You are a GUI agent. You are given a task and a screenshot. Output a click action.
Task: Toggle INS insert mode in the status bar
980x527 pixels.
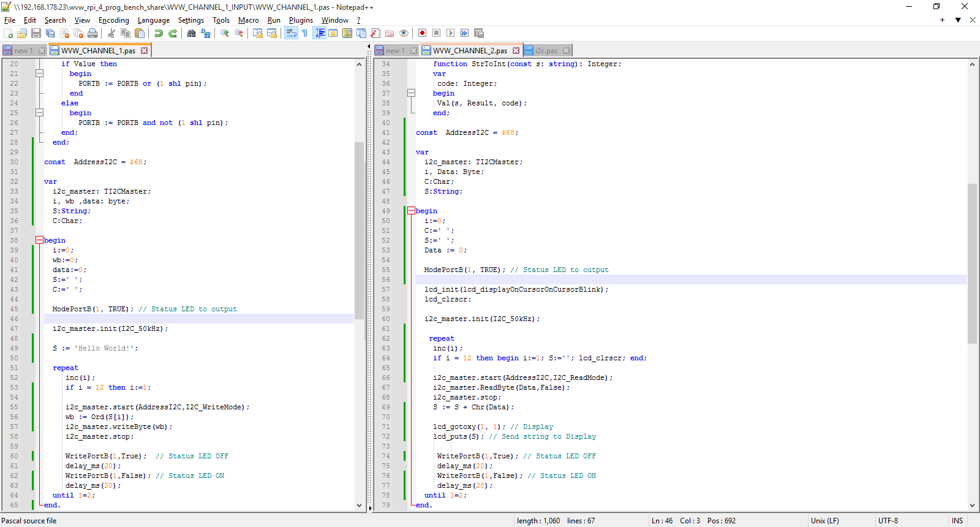pos(957,521)
